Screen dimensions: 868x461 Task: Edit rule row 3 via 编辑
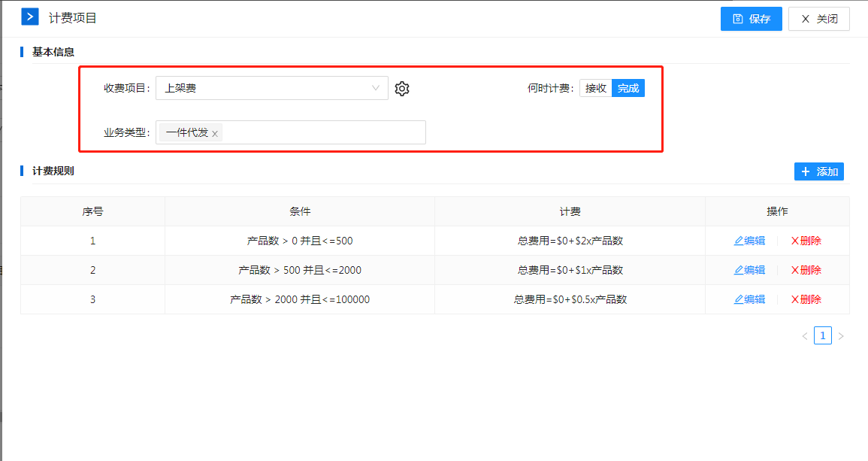click(749, 299)
